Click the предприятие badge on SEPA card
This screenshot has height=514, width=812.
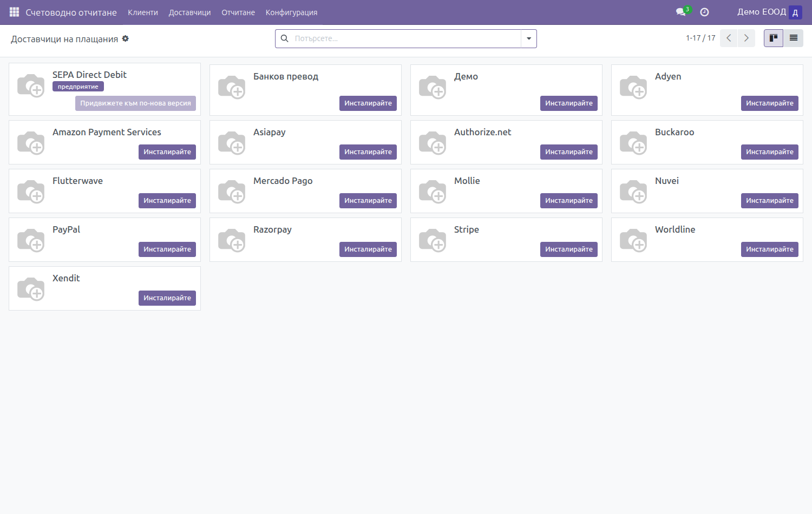78,87
